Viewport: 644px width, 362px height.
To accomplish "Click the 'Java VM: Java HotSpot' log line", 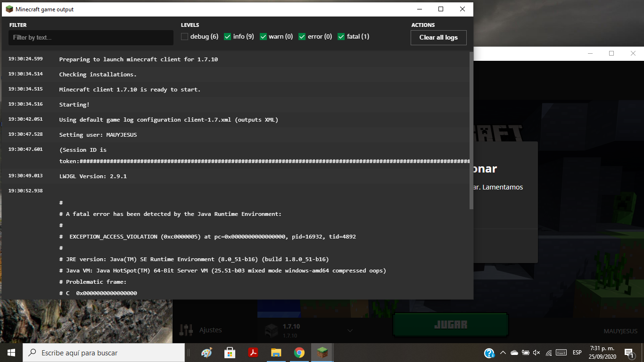I will point(223,271).
